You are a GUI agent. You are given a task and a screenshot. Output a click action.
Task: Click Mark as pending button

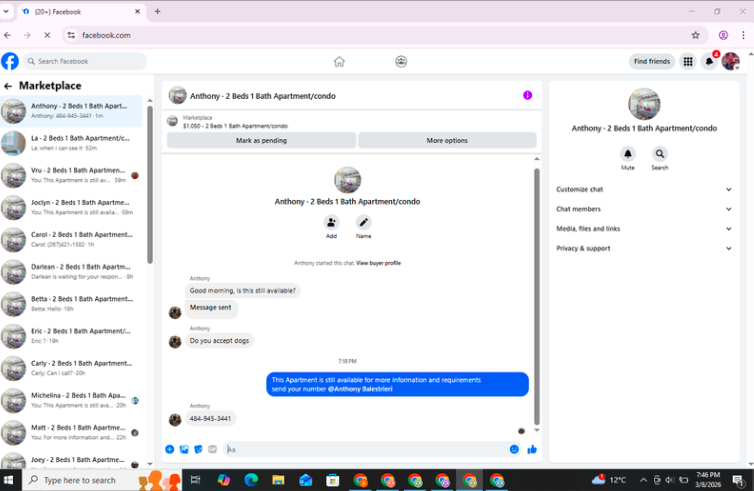point(261,140)
